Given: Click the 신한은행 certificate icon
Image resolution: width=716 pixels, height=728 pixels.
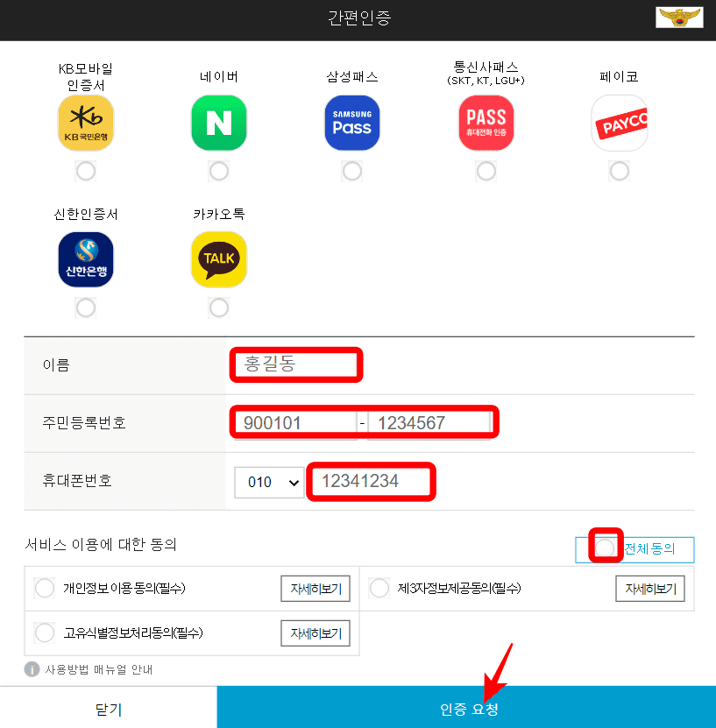Looking at the screenshot, I should tap(86, 259).
